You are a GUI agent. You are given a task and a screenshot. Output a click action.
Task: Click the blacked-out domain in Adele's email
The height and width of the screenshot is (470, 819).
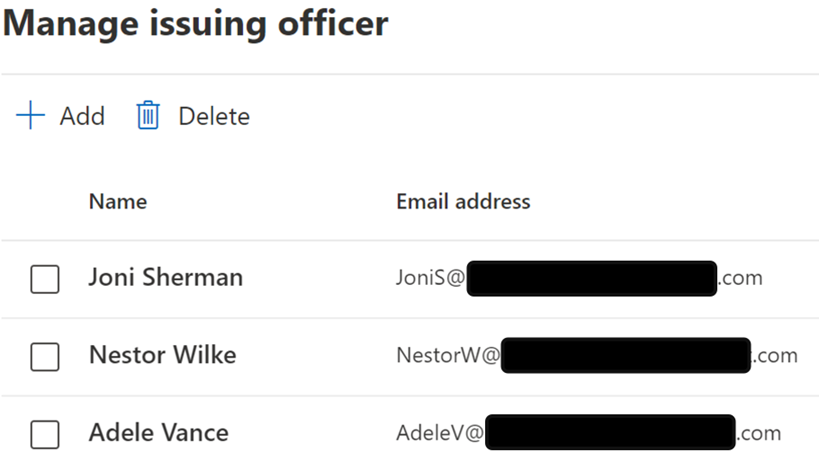[610, 432]
